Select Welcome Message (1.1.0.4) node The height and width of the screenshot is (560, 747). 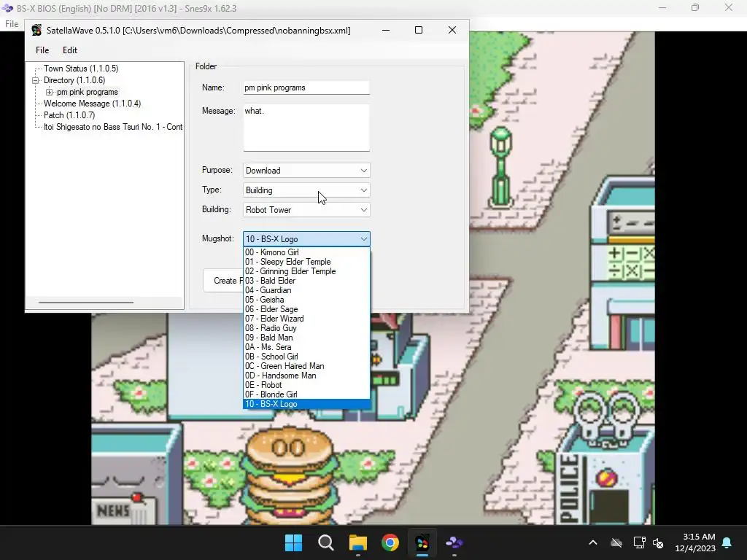(92, 104)
